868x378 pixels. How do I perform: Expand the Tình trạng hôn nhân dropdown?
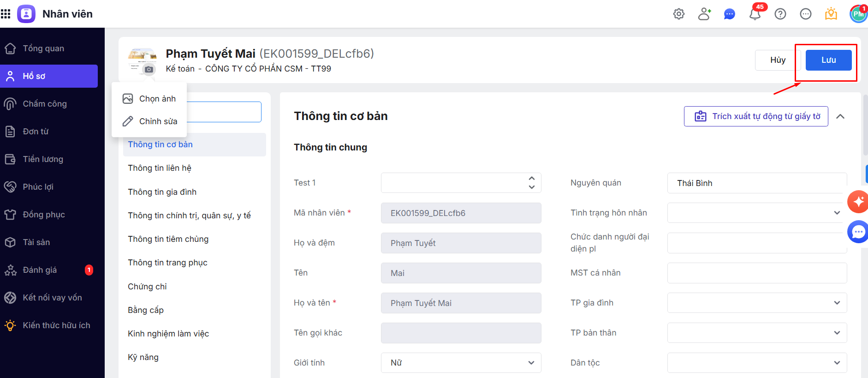pyautogui.click(x=757, y=213)
